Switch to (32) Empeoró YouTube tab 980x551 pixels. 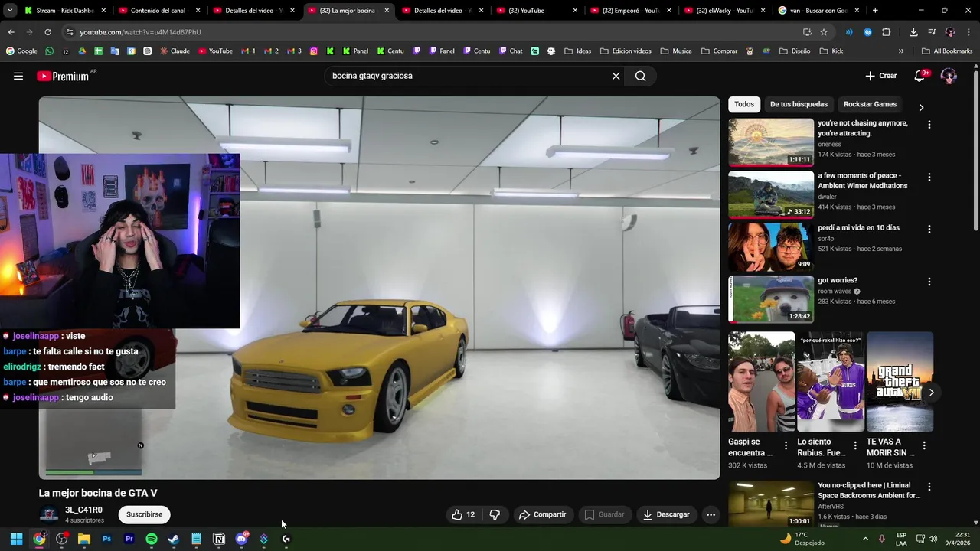631,11
